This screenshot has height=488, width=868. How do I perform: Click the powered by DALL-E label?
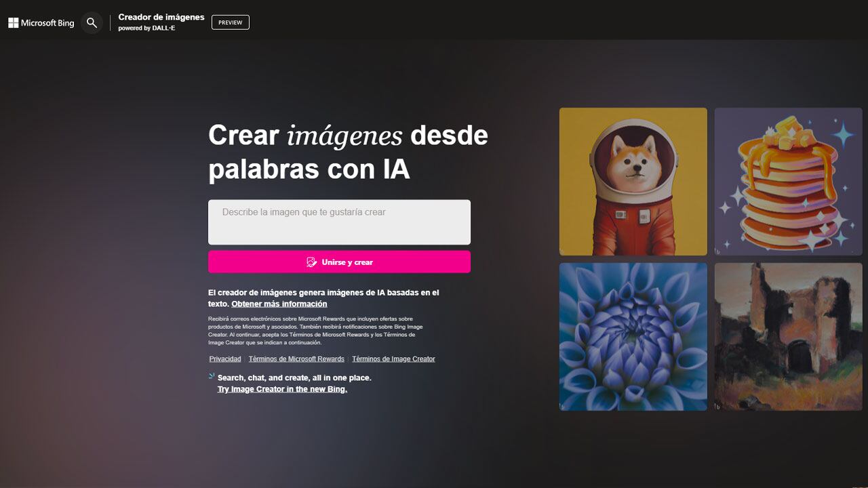(x=146, y=28)
